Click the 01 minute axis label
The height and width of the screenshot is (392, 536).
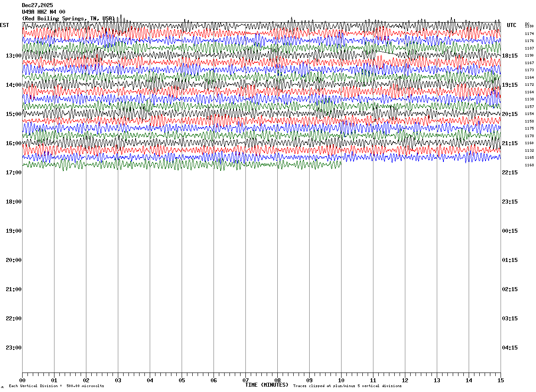[x=54, y=380]
